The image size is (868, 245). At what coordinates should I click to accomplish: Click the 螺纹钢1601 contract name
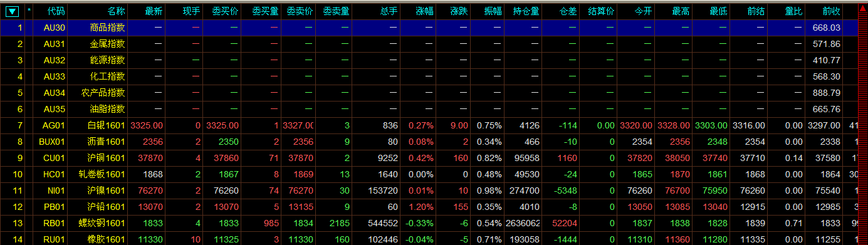[102, 223]
